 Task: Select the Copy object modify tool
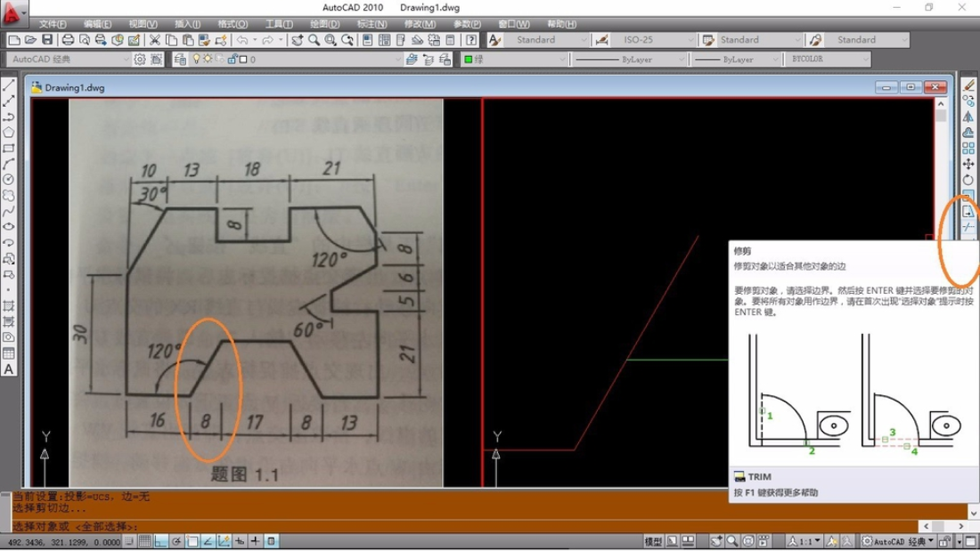[968, 101]
